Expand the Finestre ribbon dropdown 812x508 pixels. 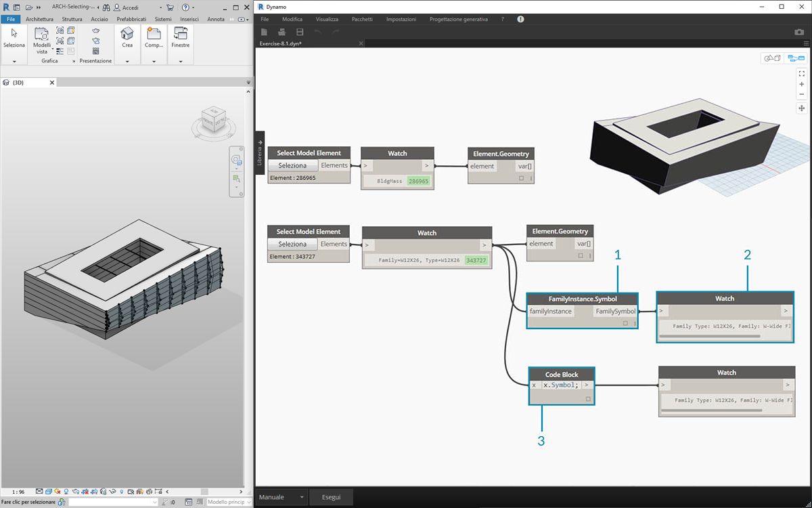tap(181, 61)
